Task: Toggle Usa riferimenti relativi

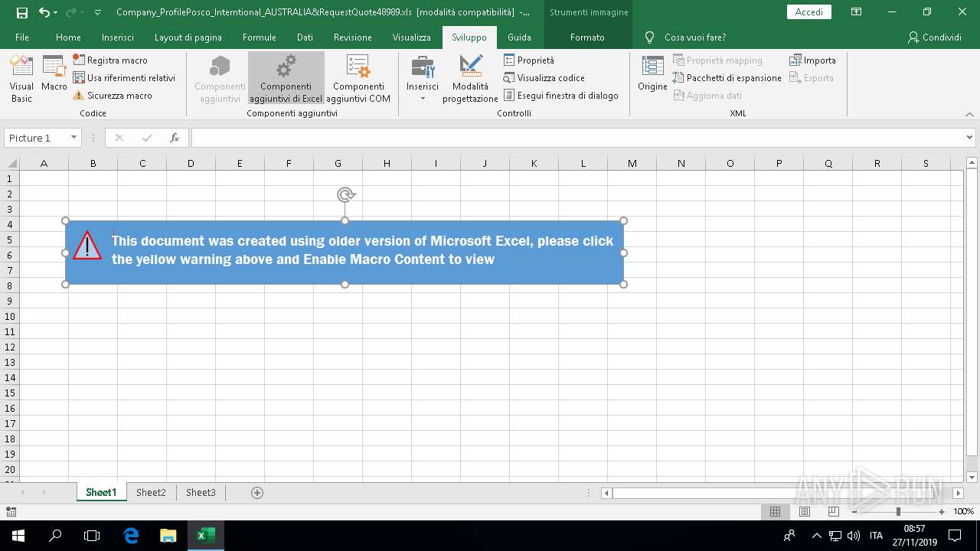Action: point(124,77)
